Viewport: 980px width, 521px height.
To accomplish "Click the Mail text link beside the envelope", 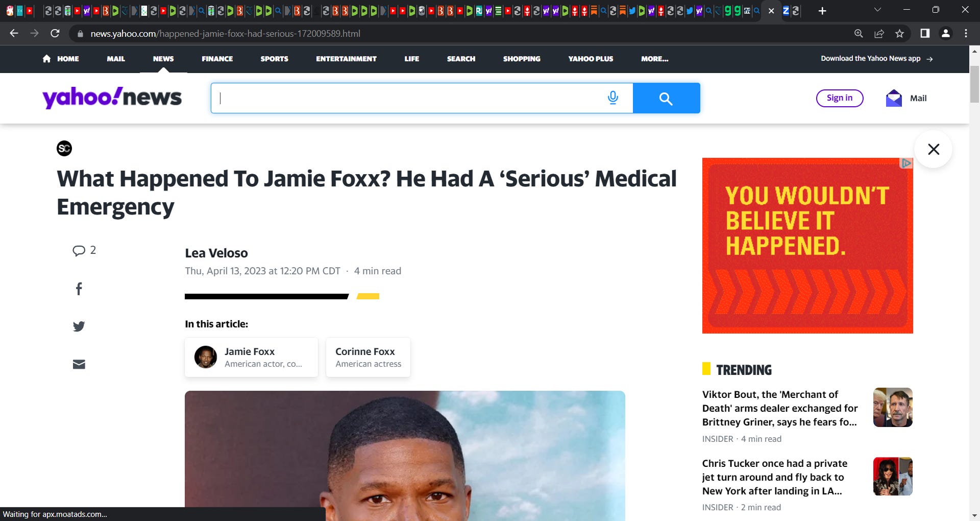I will pos(918,98).
